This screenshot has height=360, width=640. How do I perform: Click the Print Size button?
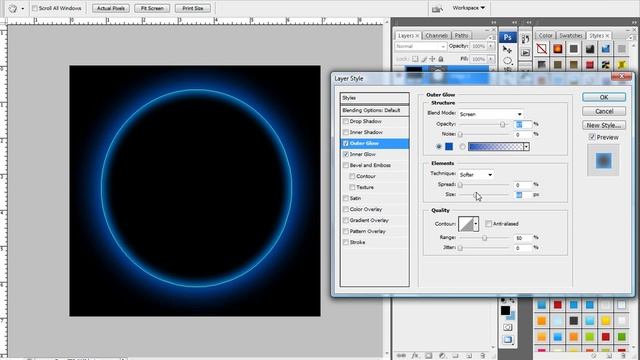[193, 8]
